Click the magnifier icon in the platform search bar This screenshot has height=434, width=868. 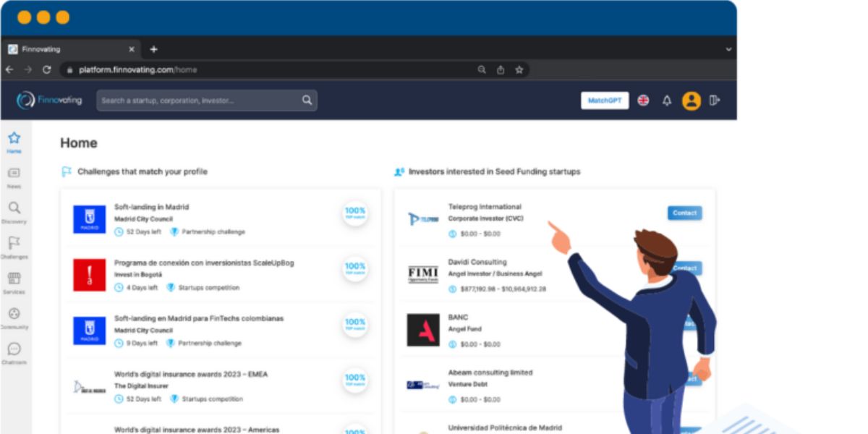coord(307,101)
